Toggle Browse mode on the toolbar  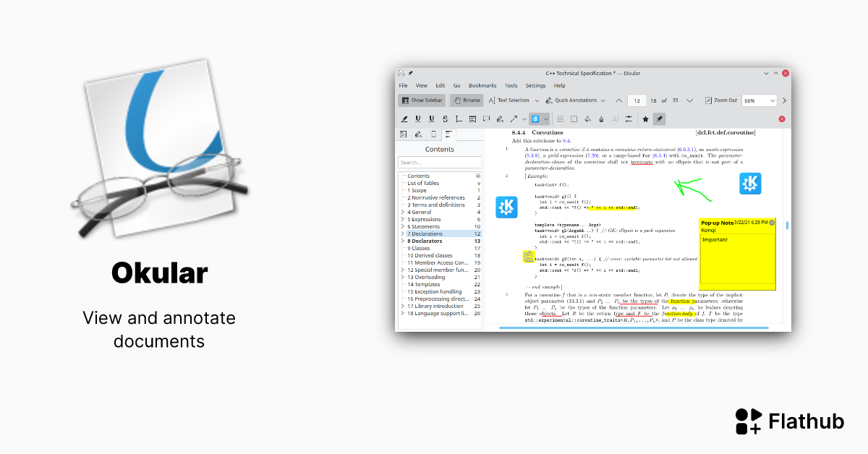[x=467, y=100]
